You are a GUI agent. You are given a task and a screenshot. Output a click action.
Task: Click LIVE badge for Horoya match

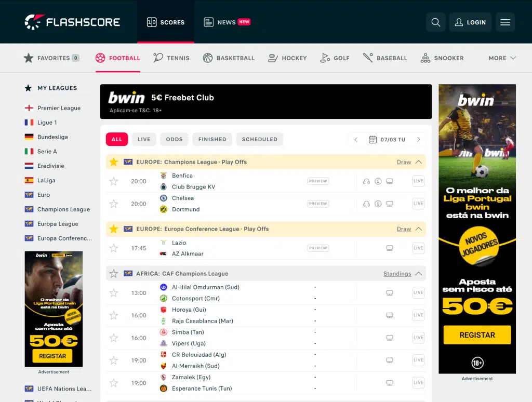point(418,315)
